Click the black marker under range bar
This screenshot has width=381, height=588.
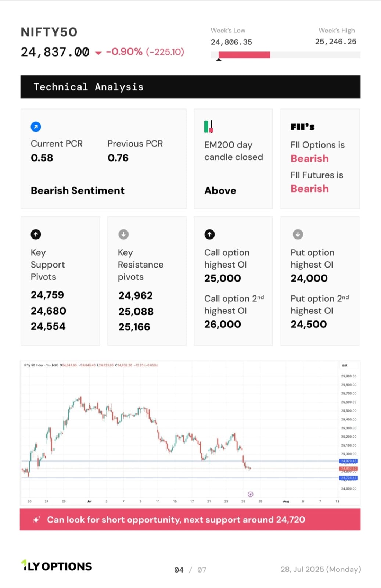click(219, 60)
